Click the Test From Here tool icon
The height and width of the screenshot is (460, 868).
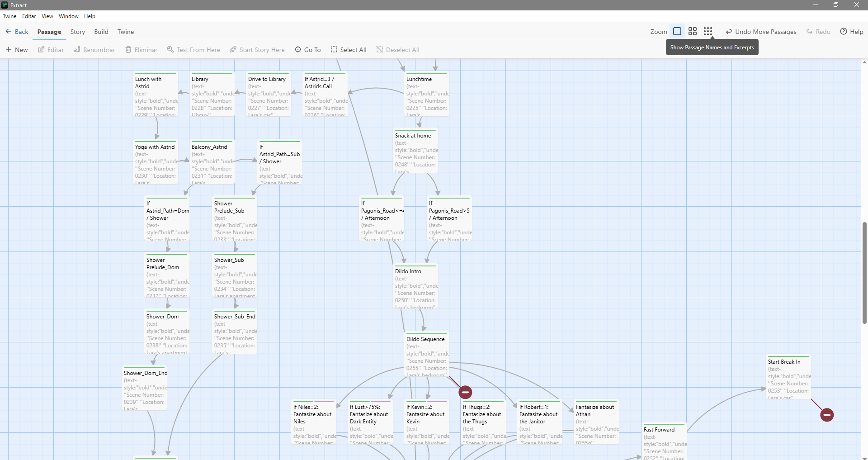coord(170,49)
